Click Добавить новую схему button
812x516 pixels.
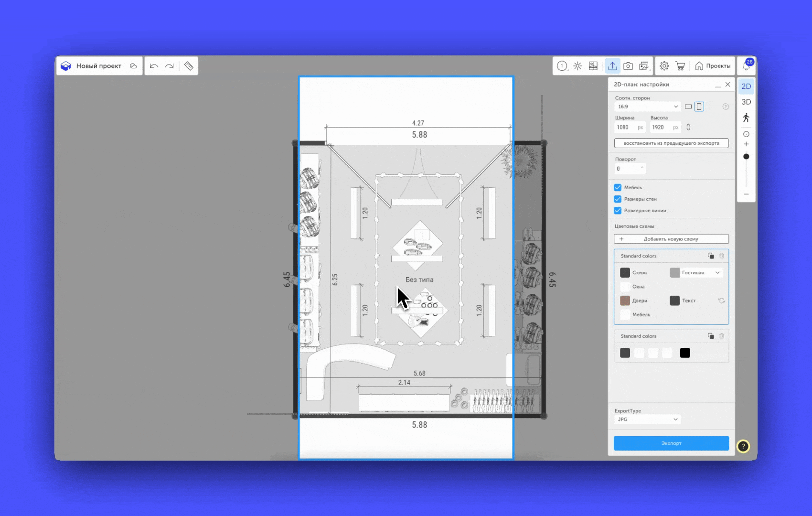(x=671, y=239)
